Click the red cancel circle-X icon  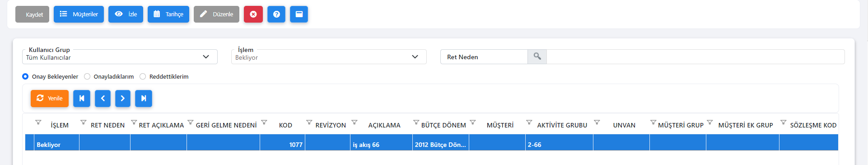point(253,14)
